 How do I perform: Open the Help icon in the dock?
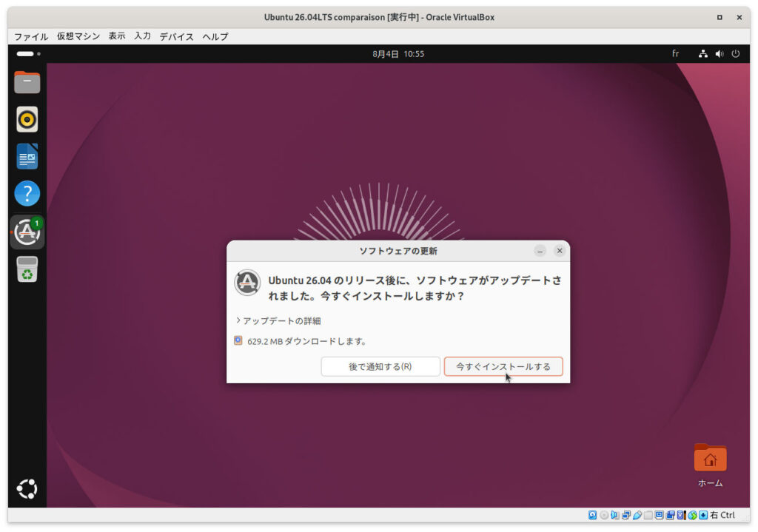click(x=27, y=193)
